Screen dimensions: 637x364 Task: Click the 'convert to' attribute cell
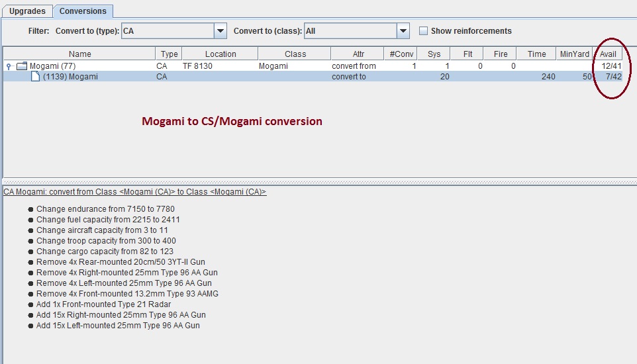(x=348, y=76)
